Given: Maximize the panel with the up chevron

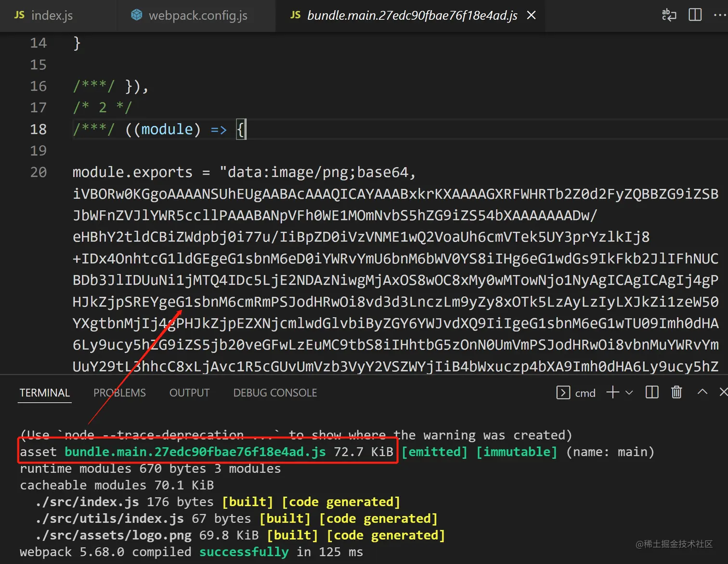Looking at the screenshot, I should [x=702, y=392].
